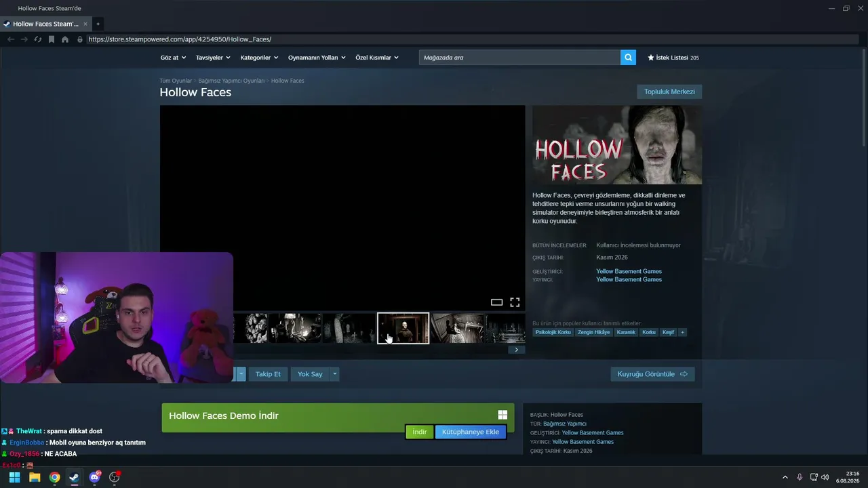Image resolution: width=868 pixels, height=488 pixels.
Task: Click the Keşif tag
Action: (669, 332)
